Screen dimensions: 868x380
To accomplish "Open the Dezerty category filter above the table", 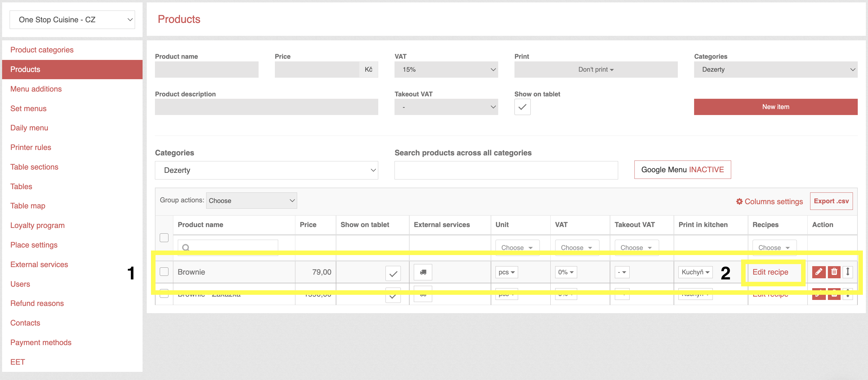I will click(x=266, y=170).
